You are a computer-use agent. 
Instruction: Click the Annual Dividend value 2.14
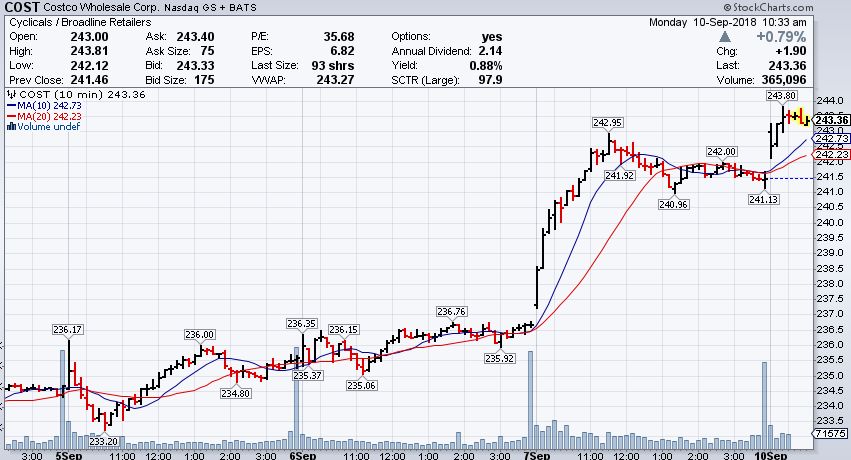point(490,51)
